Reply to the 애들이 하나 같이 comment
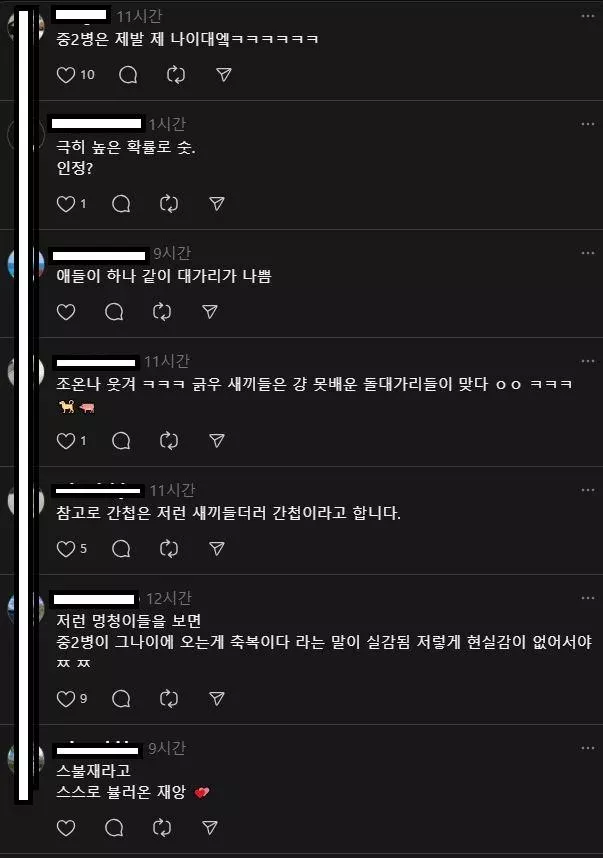The width and height of the screenshot is (603, 858). coord(114,312)
